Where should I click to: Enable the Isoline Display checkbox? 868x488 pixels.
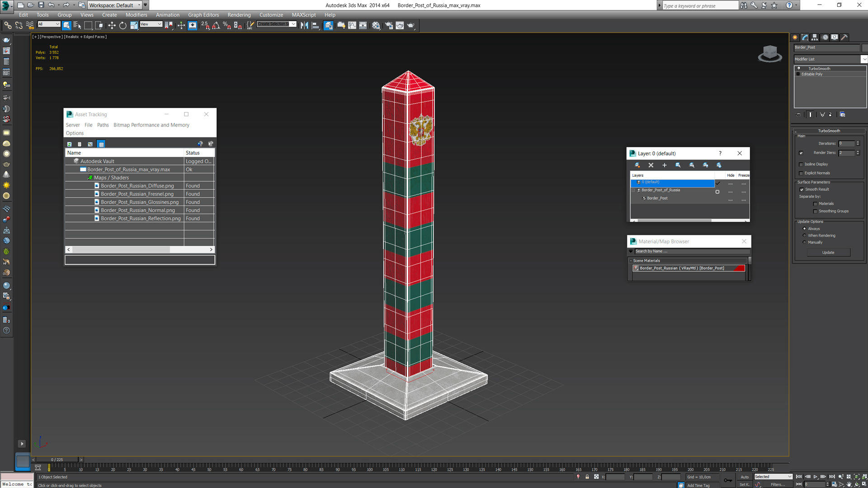pos(801,164)
